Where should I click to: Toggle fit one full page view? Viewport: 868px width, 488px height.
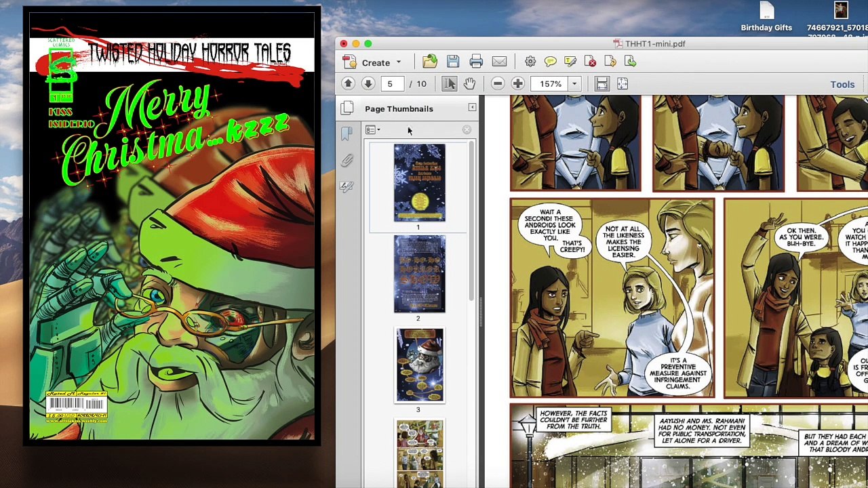click(623, 83)
